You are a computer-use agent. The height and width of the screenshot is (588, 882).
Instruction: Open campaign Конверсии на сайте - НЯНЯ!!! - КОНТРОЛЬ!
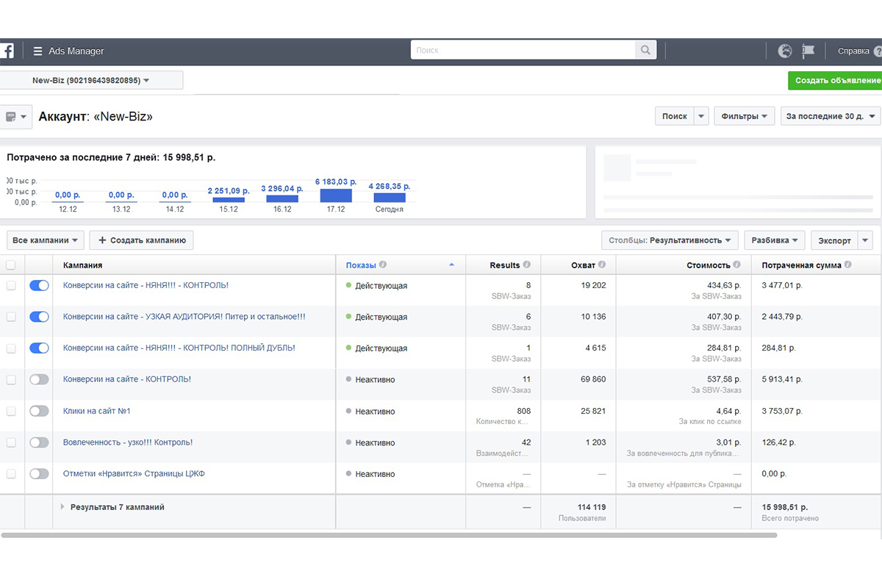coord(146,285)
